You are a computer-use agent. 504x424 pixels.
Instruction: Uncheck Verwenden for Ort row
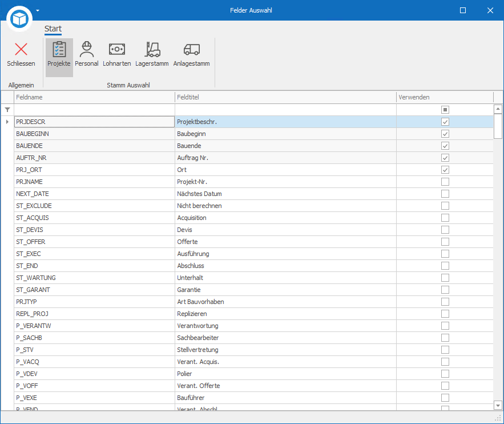445,170
